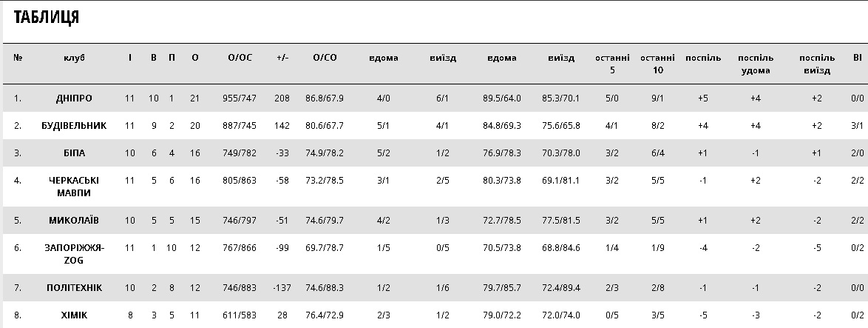Select the БІПА club entry

(x=74, y=153)
